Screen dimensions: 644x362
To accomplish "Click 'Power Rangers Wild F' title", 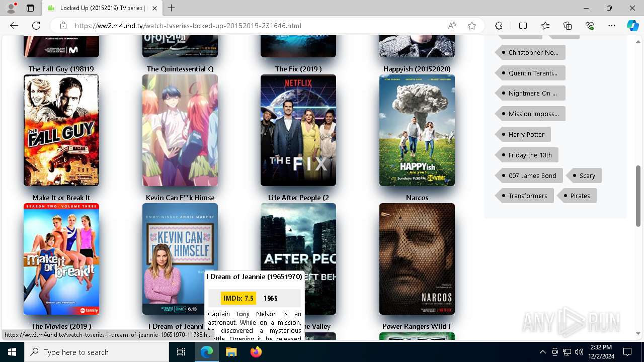I will (x=417, y=326).
